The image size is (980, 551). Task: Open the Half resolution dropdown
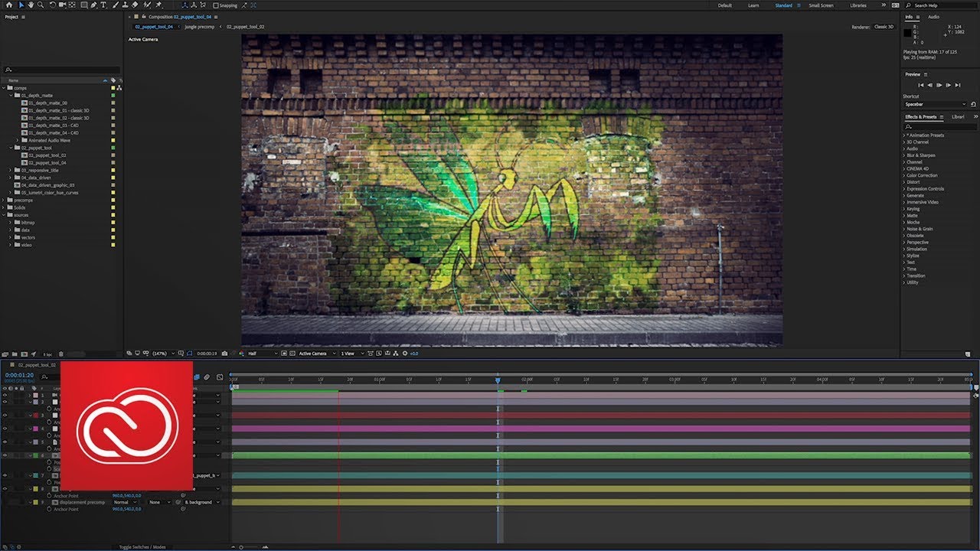point(263,354)
